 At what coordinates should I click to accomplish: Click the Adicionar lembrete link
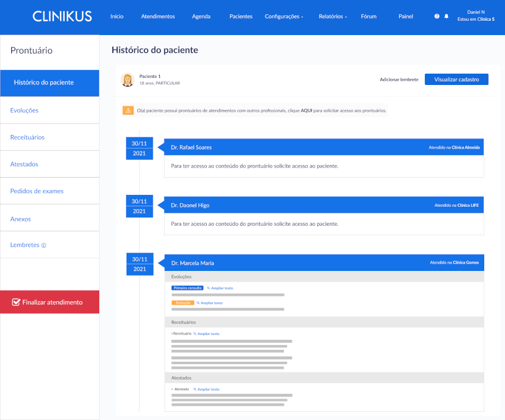399,80
